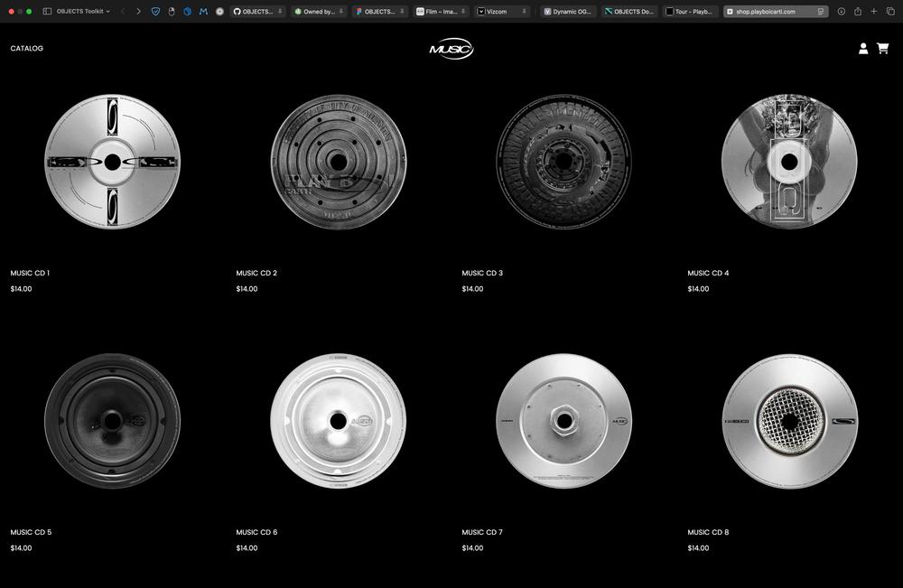The image size is (903, 588).
Task: Open the Safari downloads icon
Action: tap(841, 12)
